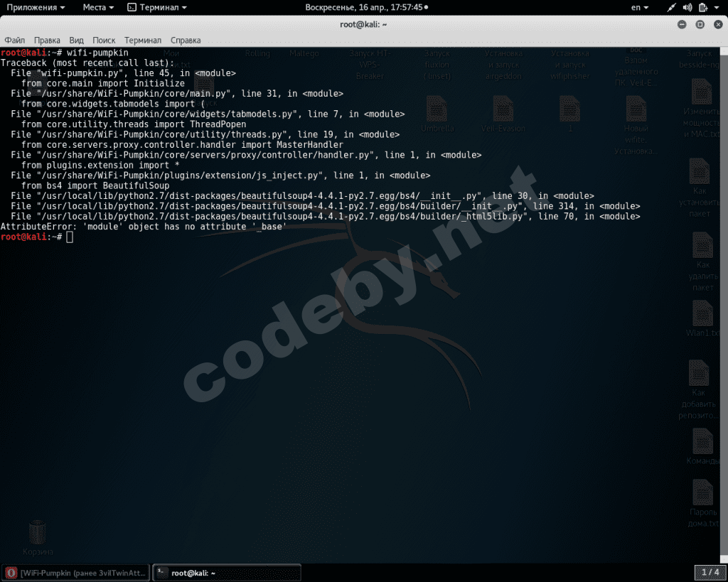Screen dimensions: 728x582
Task: Open the Справка menu
Action: click(186, 41)
